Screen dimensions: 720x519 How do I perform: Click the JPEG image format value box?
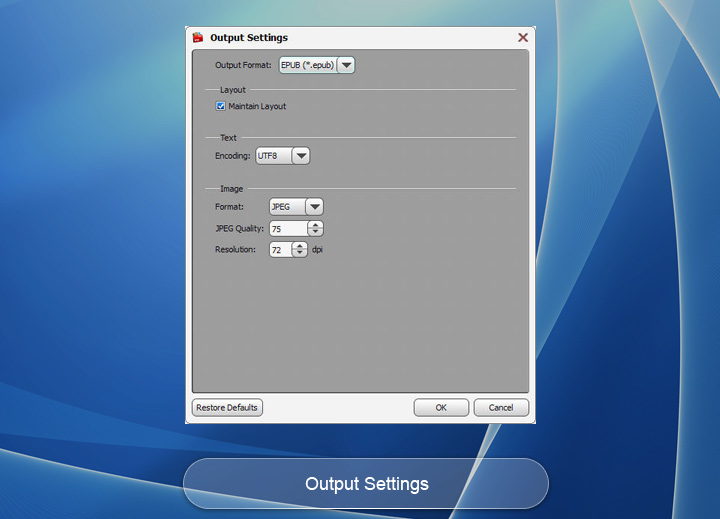point(286,207)
